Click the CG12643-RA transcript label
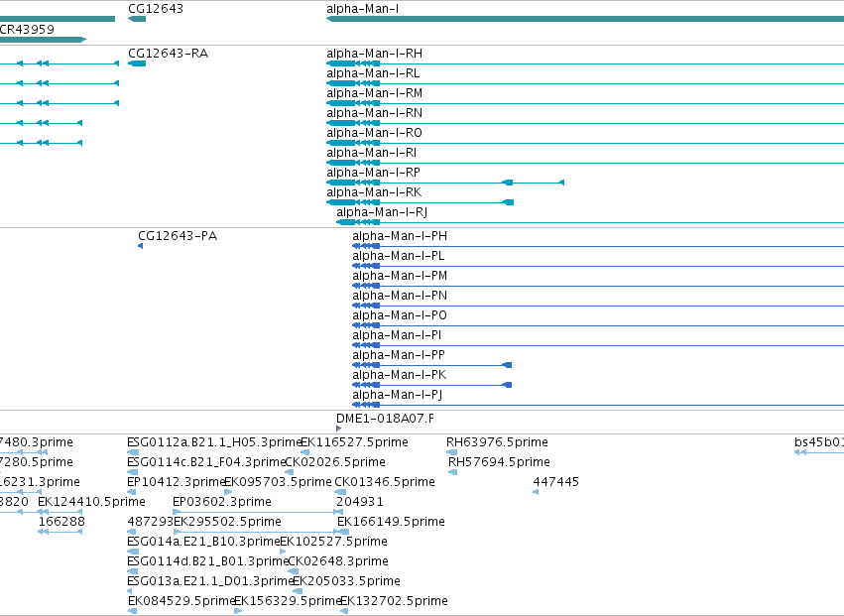The image size is (844, 616). coord(168,54)
